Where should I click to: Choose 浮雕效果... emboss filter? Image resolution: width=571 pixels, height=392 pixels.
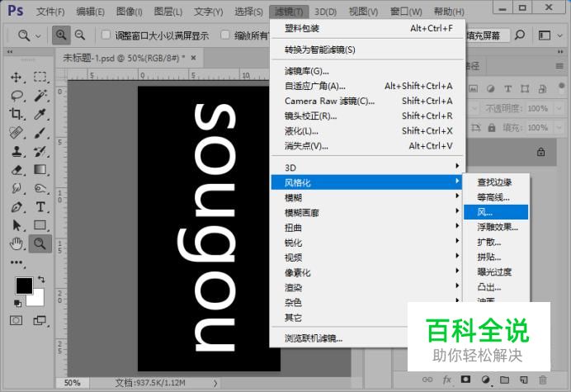(496, 227)
